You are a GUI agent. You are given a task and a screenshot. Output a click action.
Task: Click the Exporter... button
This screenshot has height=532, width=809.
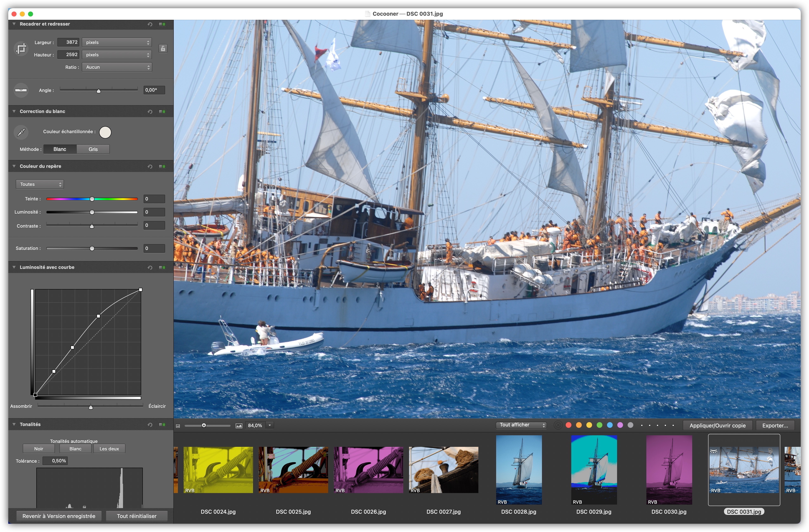point(775,426)
